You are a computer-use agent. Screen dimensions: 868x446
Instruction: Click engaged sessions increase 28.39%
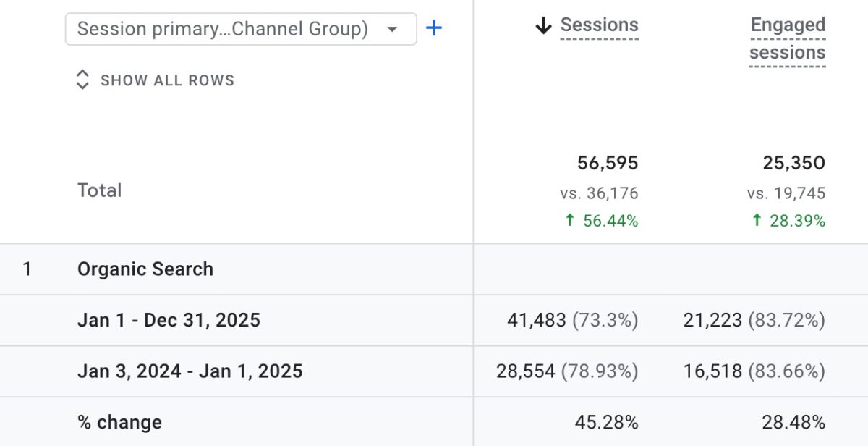(788, 221)
